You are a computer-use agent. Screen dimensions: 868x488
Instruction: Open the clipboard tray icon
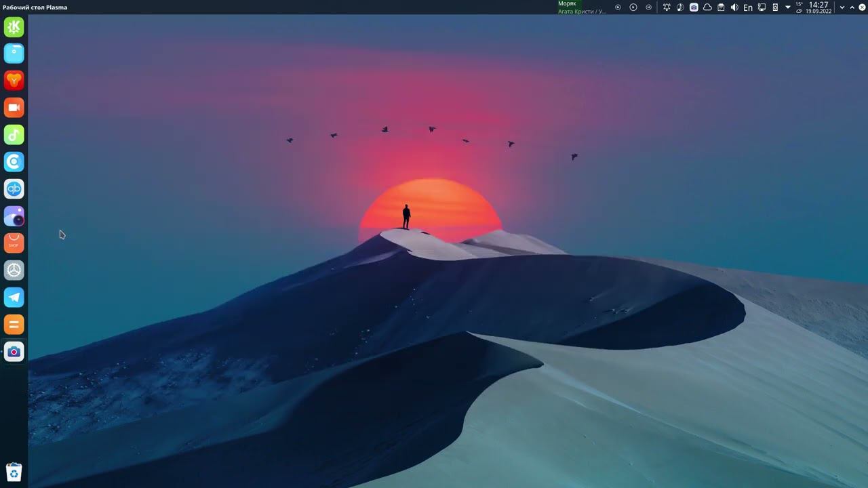tap(721, 7)
